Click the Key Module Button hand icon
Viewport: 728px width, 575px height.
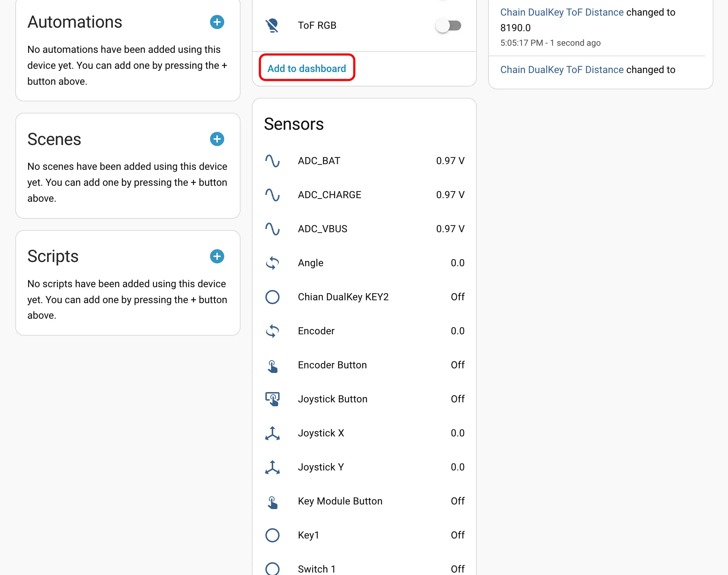272,501
